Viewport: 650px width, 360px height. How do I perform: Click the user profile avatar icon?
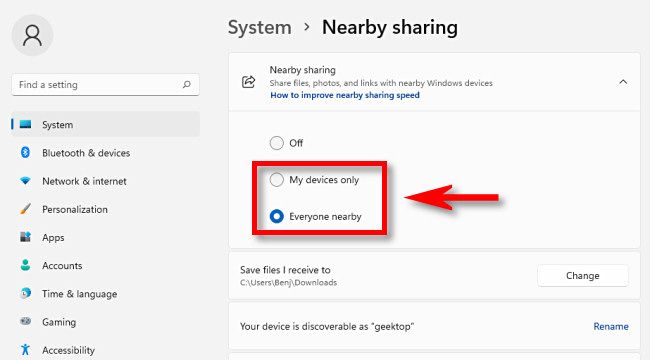[x=32, y=35]
